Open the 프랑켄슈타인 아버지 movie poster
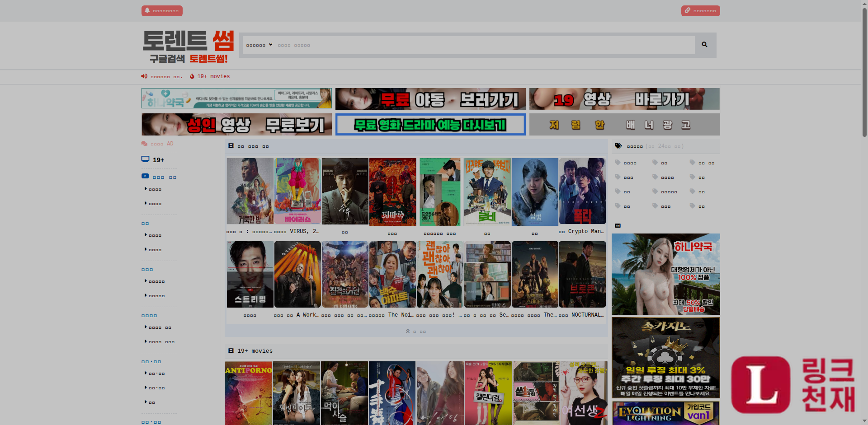 tap(440, 192)
